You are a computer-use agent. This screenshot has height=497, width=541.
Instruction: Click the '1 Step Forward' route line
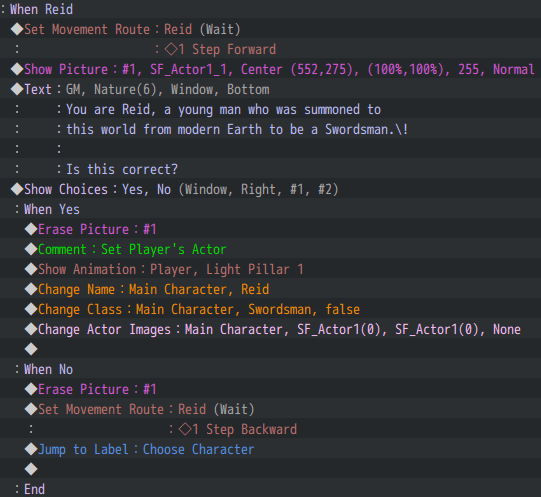(270, 49)
